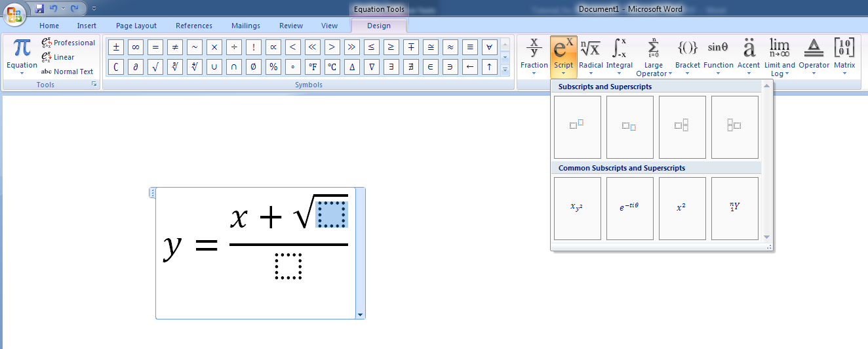Open equation options arrow on equation box
The width and height of the screenshot is (868, 349).
click(360, 315)
